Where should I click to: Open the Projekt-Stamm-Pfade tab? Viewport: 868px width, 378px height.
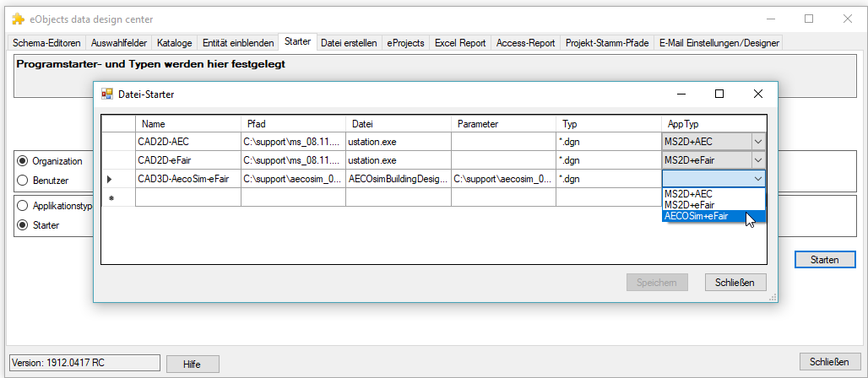click(x=607, y=43)
